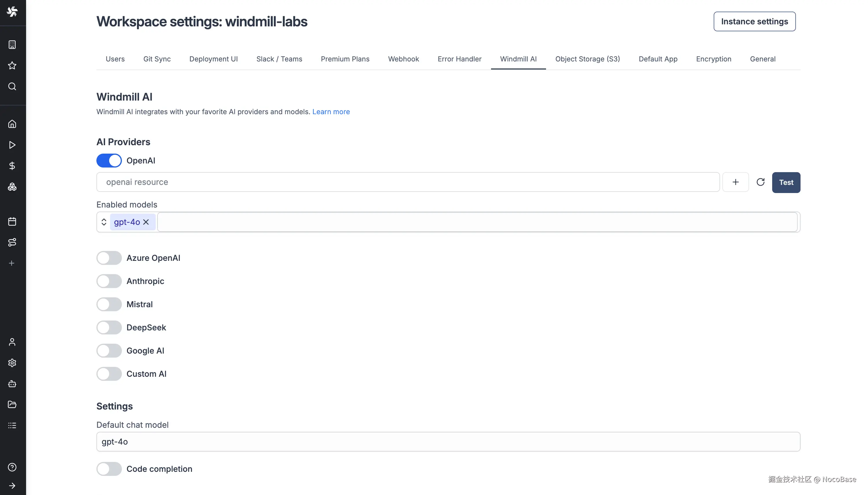Go to the General tab
This screenshot has height=495, width=868.
pos(763,59)
